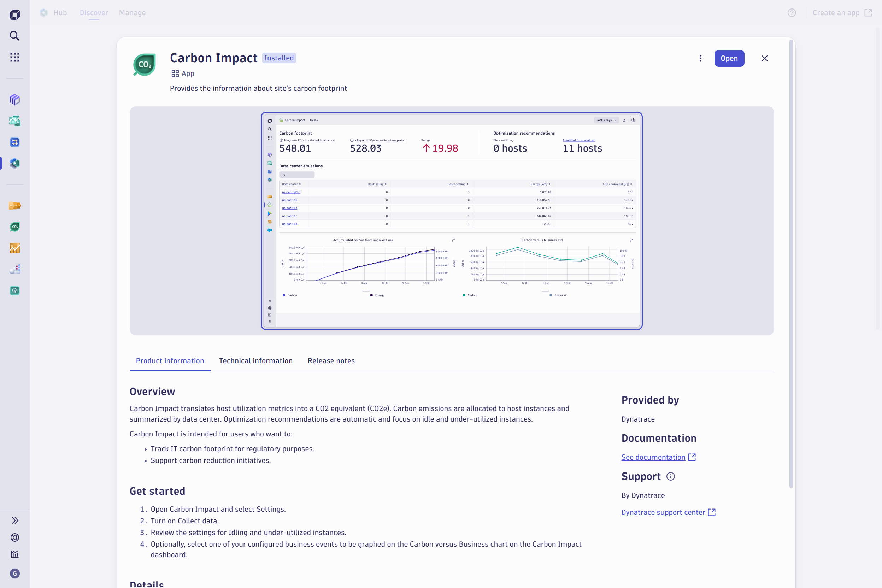Select the Workflows app icon in sidebar
This screenshot has height=588, width=882.
[x=14, y=142]
